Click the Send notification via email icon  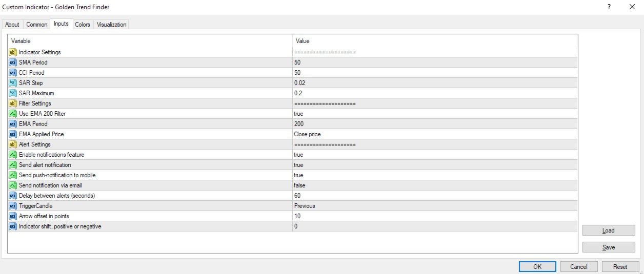click(x=13, y=185)
